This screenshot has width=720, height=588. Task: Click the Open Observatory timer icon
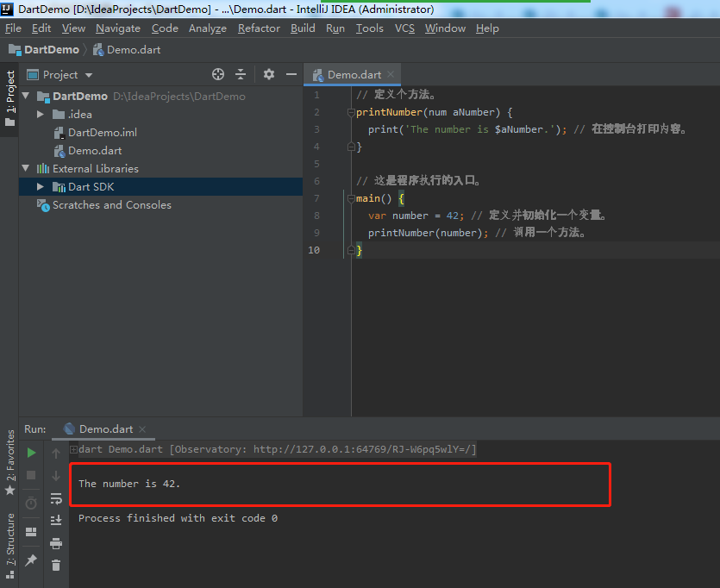pyautogui.click(x=31, y=504)
